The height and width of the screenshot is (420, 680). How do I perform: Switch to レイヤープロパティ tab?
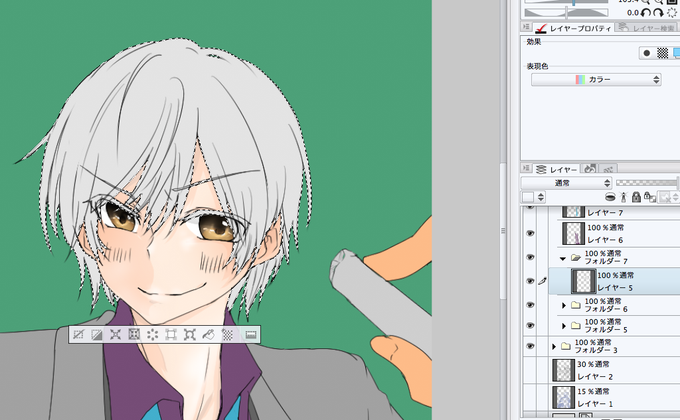[573, 28]
